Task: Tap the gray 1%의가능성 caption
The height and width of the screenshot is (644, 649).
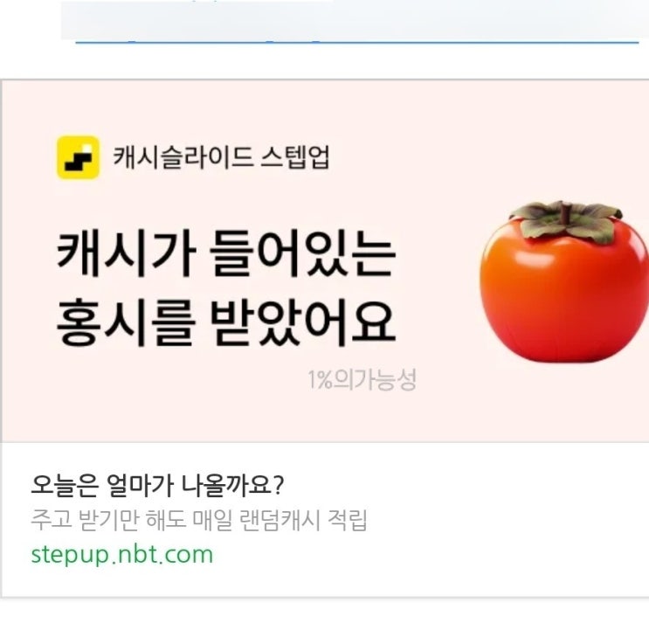Action: (x=362, y=380)
